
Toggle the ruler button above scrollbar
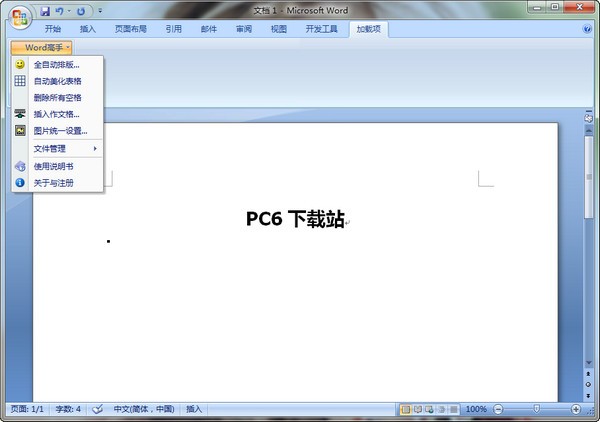[588, 118]
